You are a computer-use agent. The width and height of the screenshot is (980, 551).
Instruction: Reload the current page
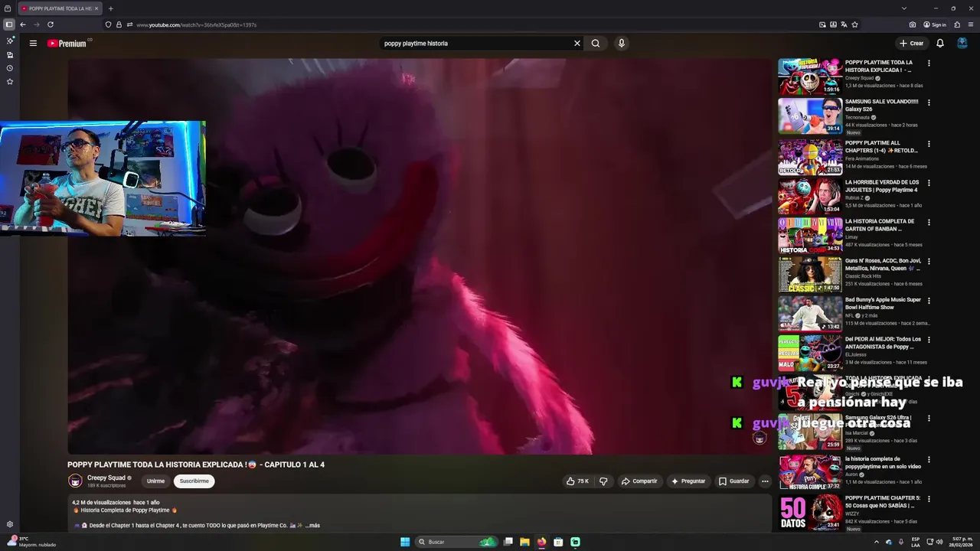[x=51, y=24]
